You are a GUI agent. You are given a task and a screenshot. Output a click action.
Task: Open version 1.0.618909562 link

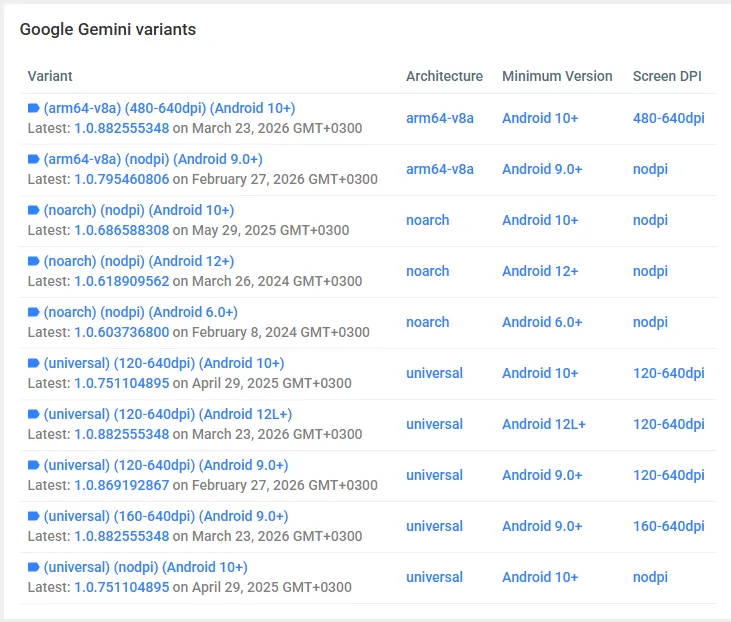pos(121,282)
